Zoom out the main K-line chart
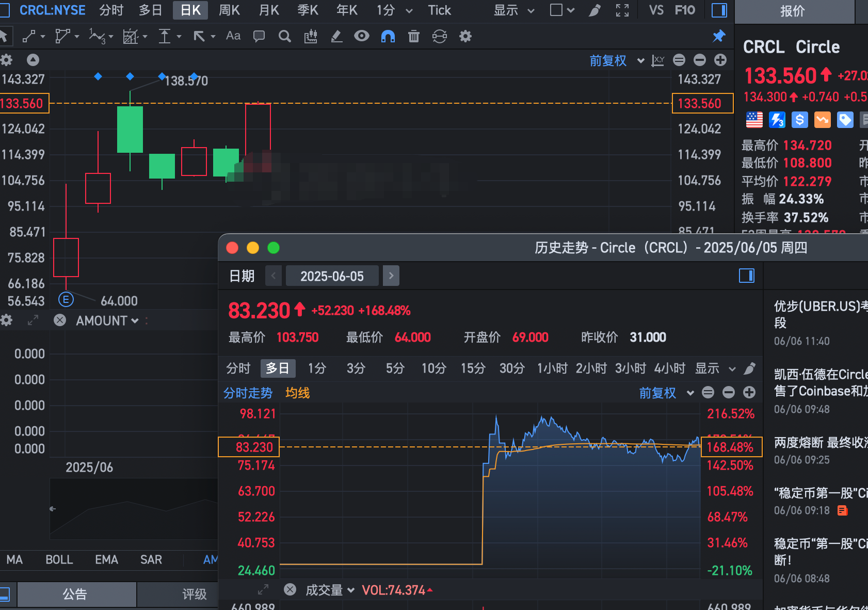 tap(700, 60)
